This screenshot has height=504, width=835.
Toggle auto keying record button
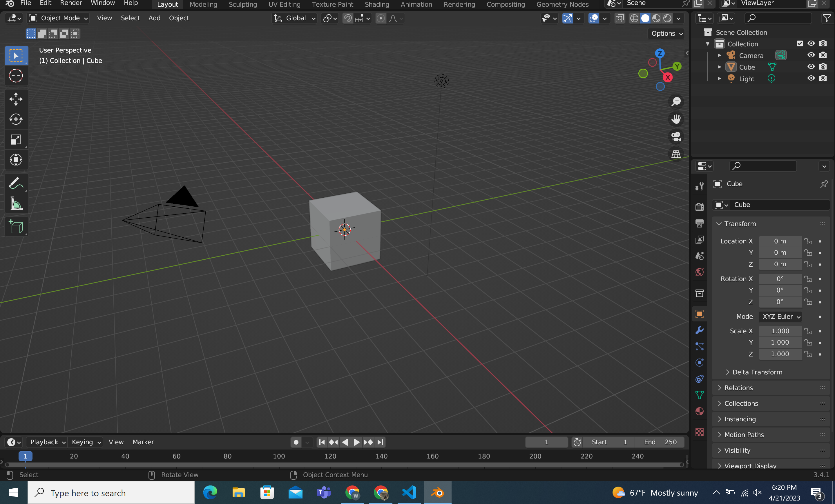(x=296, y=442)
